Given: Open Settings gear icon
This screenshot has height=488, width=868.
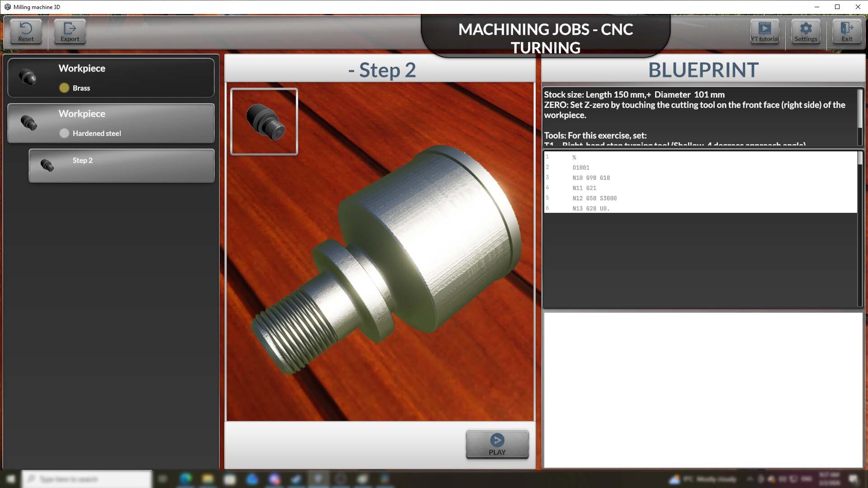Looking at the screenshot, I should coord(806,29).
